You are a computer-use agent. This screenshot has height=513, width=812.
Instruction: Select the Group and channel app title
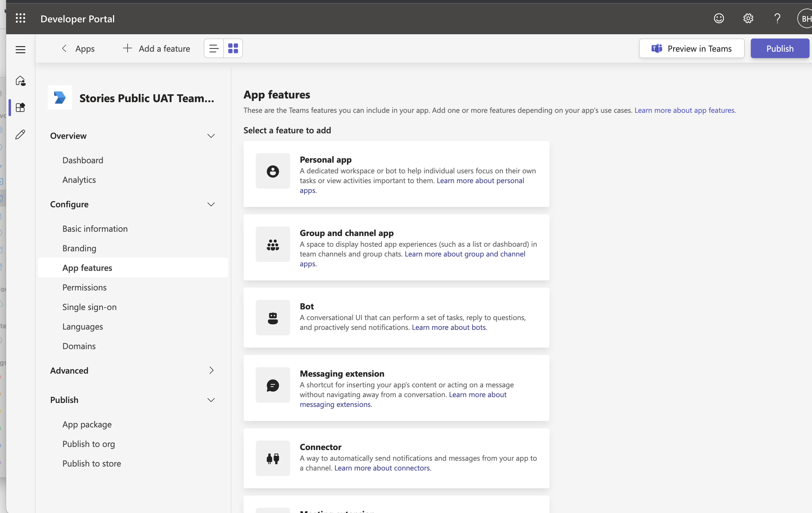click(x=347, y=233)
